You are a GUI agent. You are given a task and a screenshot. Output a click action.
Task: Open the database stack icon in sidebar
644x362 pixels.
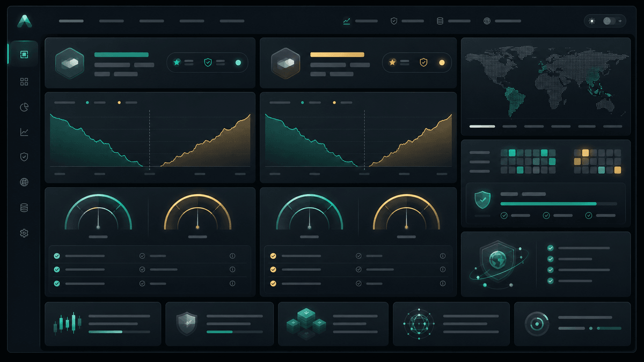tap(24, 208)
